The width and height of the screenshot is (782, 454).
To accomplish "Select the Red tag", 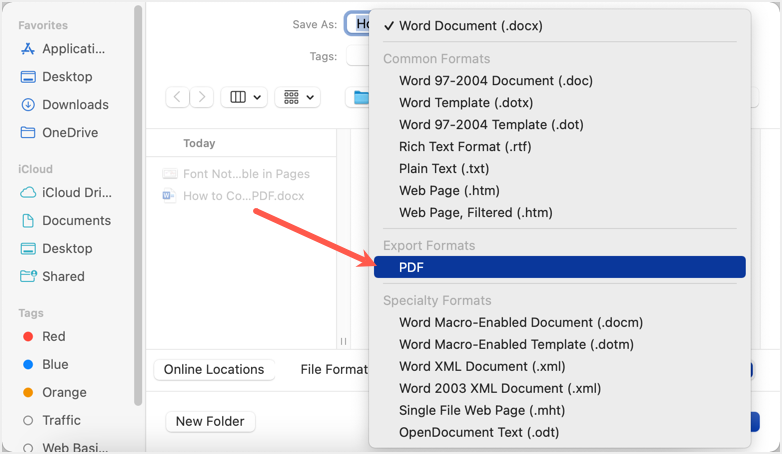I will point(53,336).
